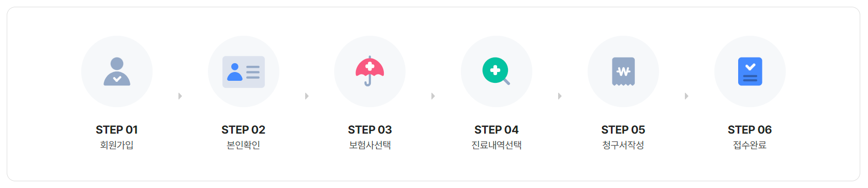Click the STEP 02 heading

pos(244,129)
